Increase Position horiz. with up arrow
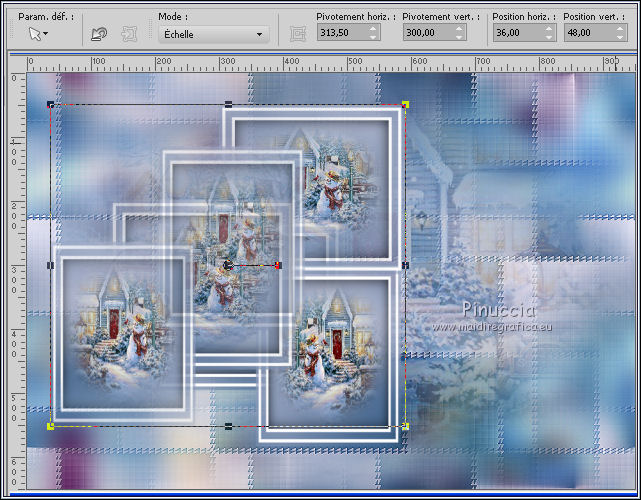Image resolution: width=641 pixels, height=500 pixels. pyautogui.click(x=549, y=29)
